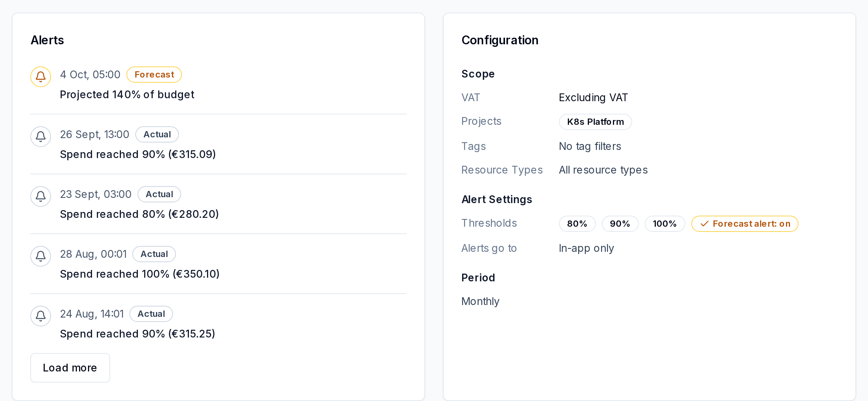Select the Actual badge on 23 Sept alert
The width and height of the screenshot is (868, 401).
[x=159, y=194]
